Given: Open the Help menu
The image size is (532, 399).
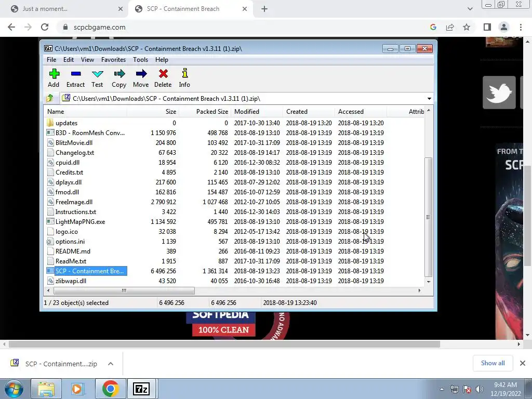Looking at the screenshot, I should pyautogui.click(x=162, y=60).
